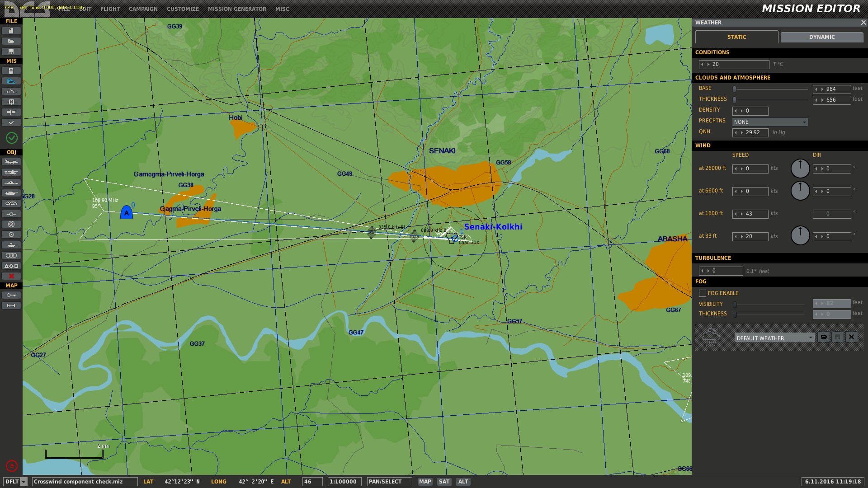868x488 pixels.
Task: Open the CUSTOMIZE menu
Action: click(183, 9)
